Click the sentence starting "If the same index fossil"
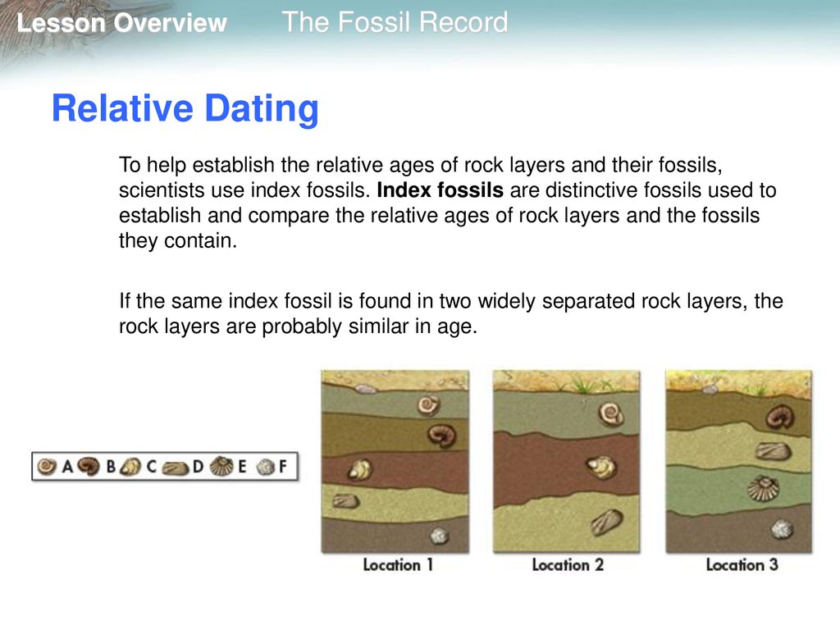The height and width of the screenshot is (630, 840). pyautogui.click(x=451, y=313)
